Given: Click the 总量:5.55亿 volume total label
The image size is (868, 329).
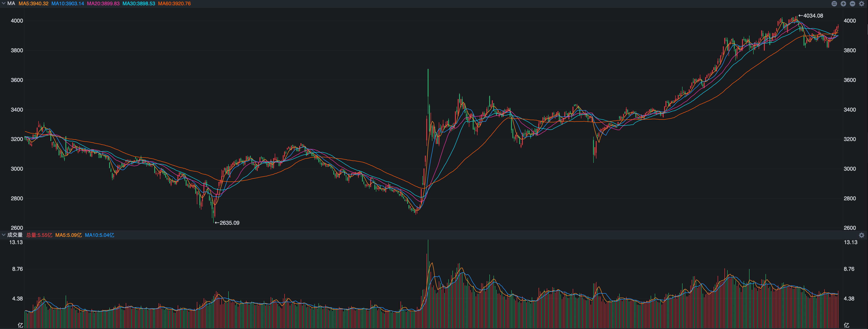Looking at the screenshot, I should coord(39,235).
